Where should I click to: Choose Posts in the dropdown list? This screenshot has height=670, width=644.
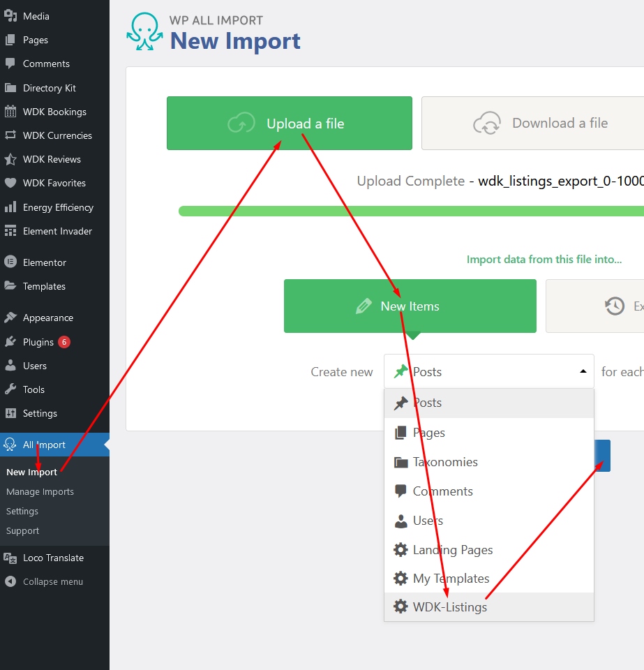click(489, 403)
